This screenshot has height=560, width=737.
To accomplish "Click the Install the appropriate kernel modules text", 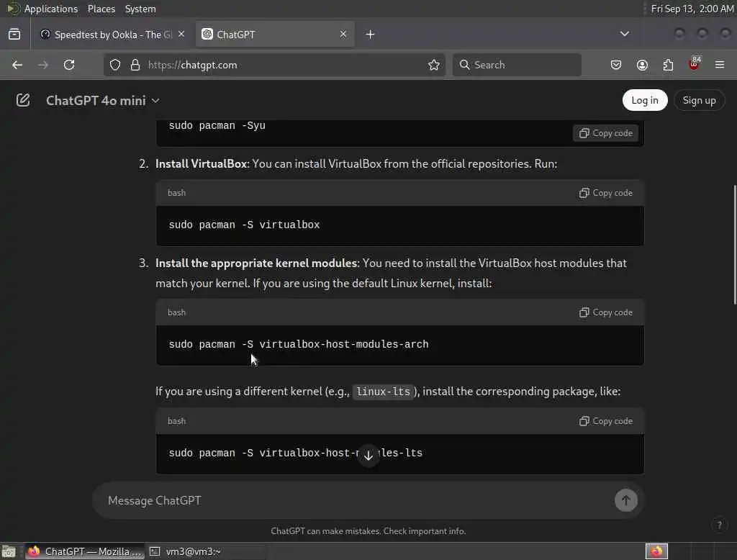I will (257, 263).
